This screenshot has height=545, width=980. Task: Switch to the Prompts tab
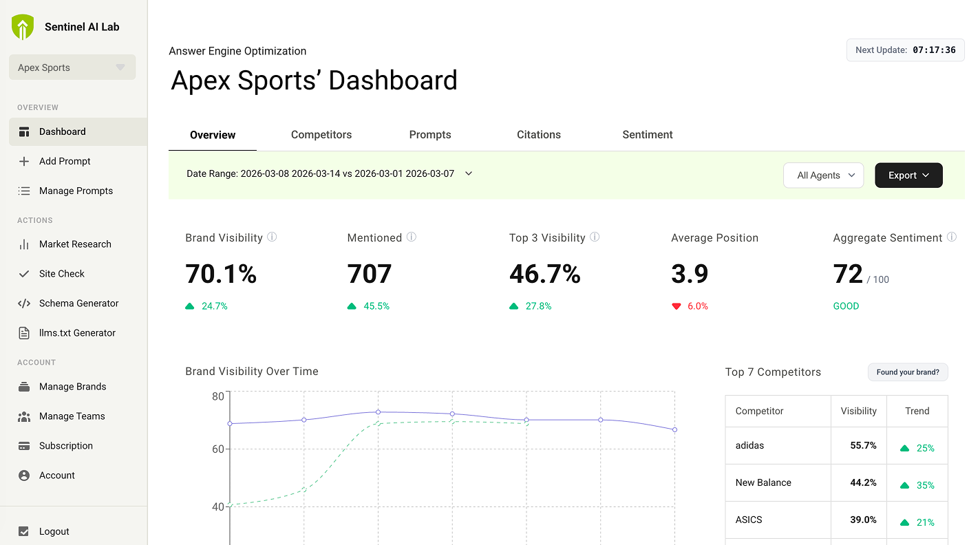[430, 135]
